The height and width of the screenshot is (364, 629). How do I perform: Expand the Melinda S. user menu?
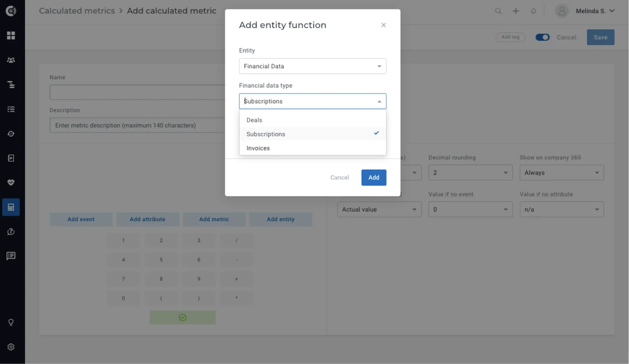595,11
